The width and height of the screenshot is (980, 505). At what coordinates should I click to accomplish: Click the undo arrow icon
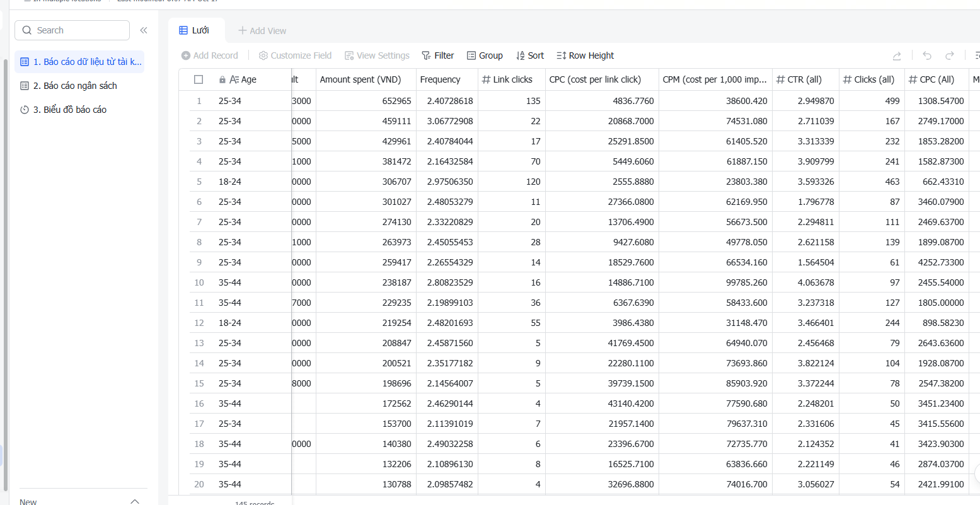[927, 55]
